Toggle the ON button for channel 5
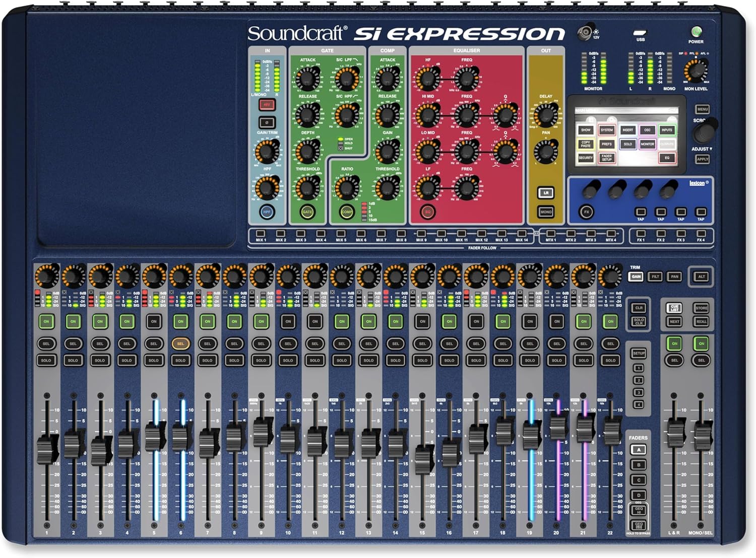The width and height of the screenshot is (756, 558). (x=154, y=321)
